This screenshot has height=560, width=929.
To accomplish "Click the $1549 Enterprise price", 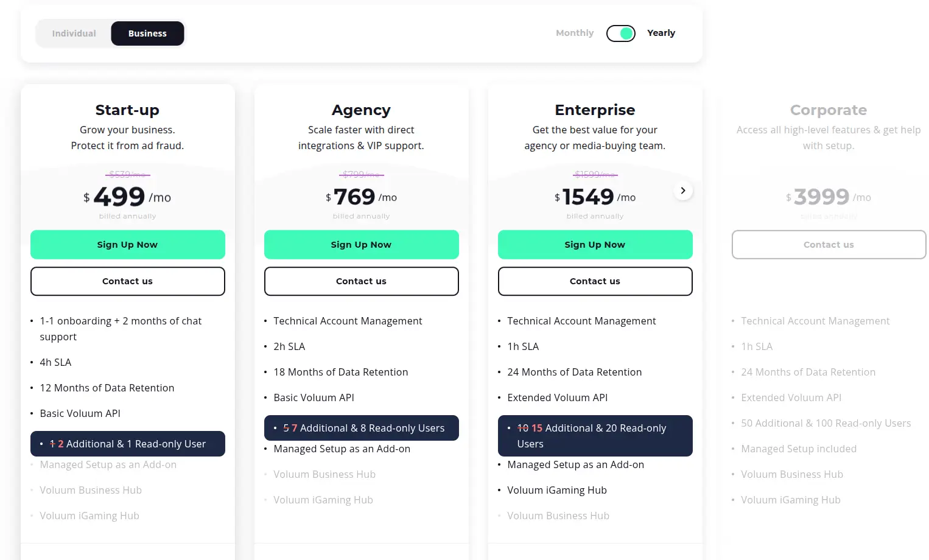I will 589,197.
